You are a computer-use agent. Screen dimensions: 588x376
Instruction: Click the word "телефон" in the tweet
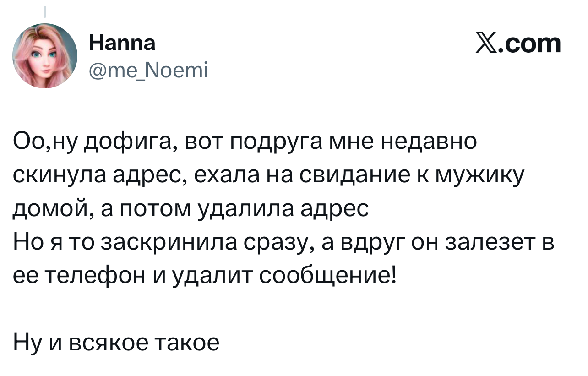(96, 276)
